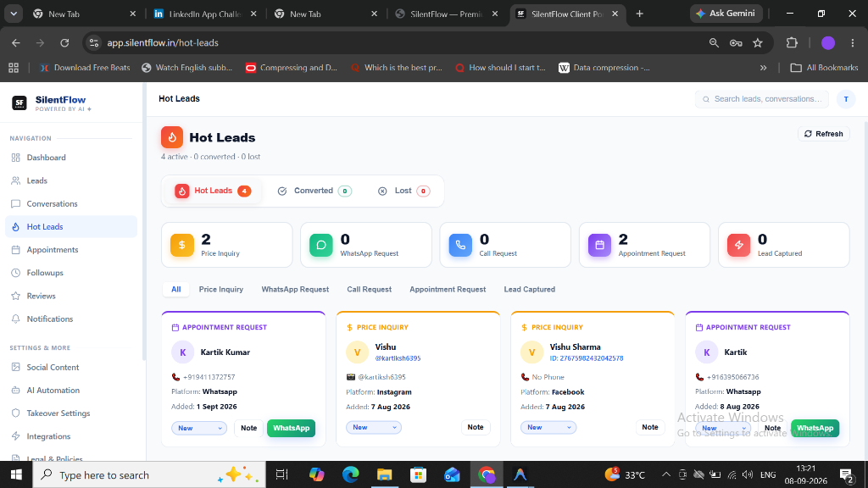868x488 pixels.
Task: Filter by WhatsApp Request
Action: pyautogui.click(x=295, y=290)
